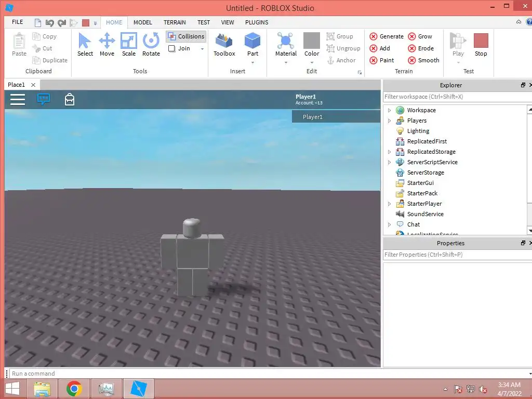Click the Group icon

tap(330, 36)
